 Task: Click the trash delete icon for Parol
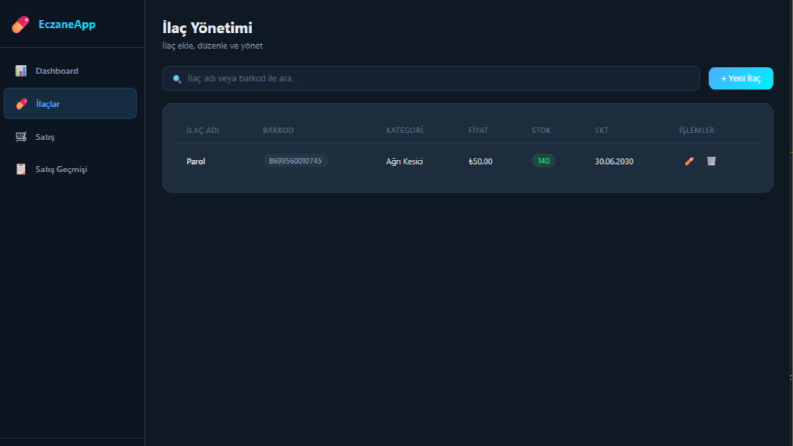tap(711, 161)
